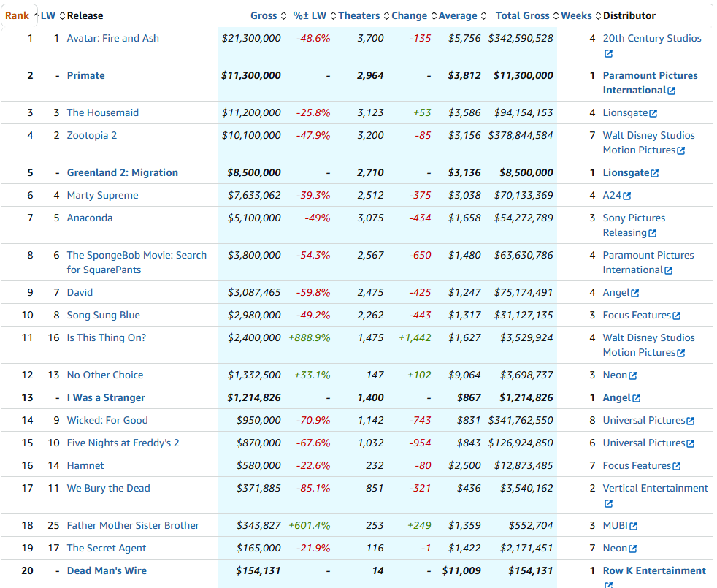Screen dimensions: 717x588
Task: Click external link icon next to Sony Pictures Releasing
Action: click(652, 233)
